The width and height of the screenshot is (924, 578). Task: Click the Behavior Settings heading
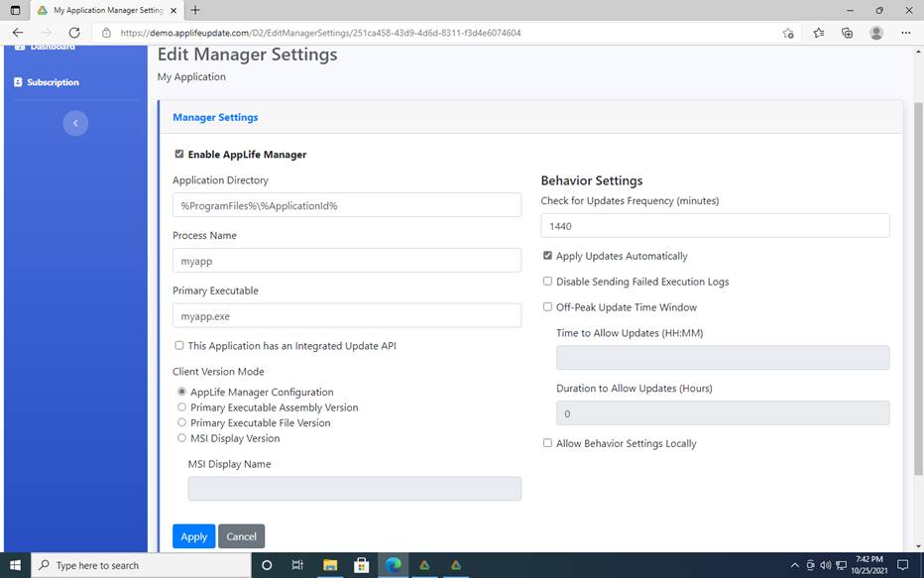[592, 180]
